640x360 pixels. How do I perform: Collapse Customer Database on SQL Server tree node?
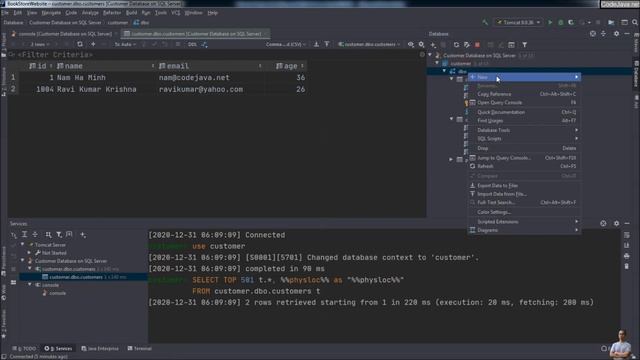click(430, 55)
